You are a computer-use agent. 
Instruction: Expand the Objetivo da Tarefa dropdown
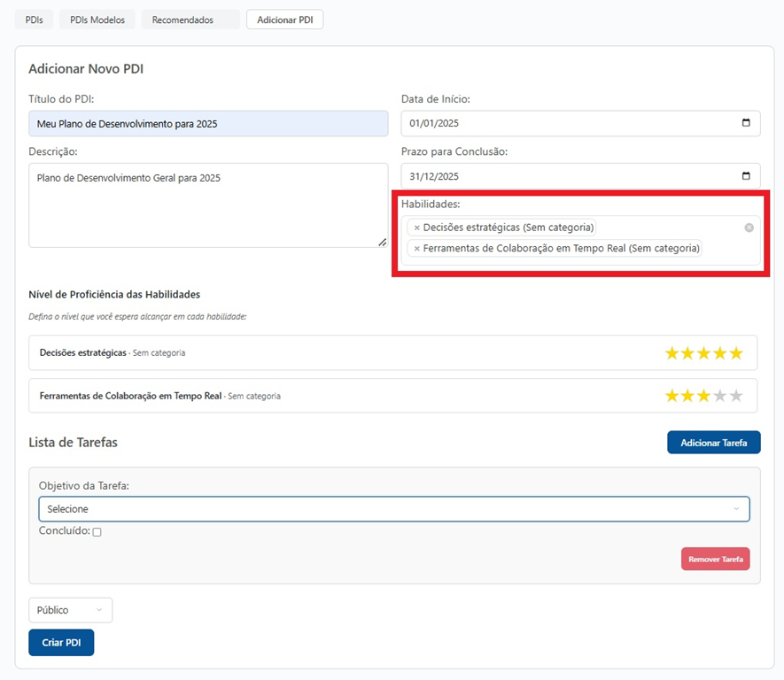coord(393,509)
